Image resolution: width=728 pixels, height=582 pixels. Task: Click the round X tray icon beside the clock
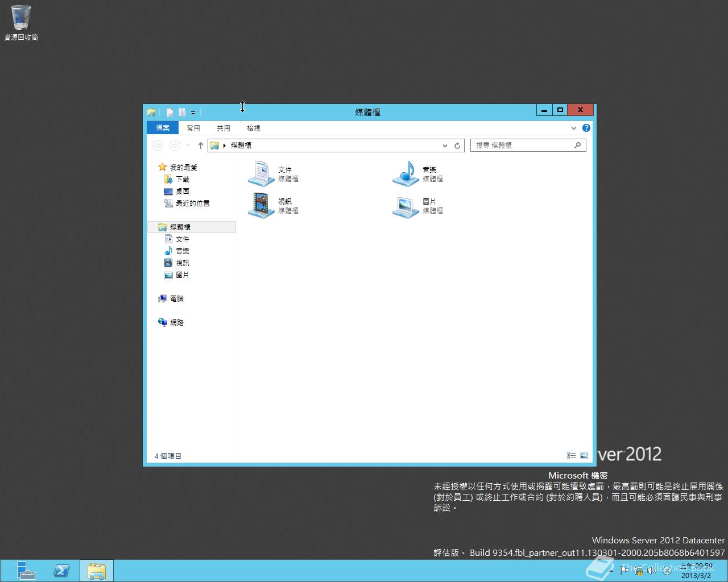(x=667, y=571)
